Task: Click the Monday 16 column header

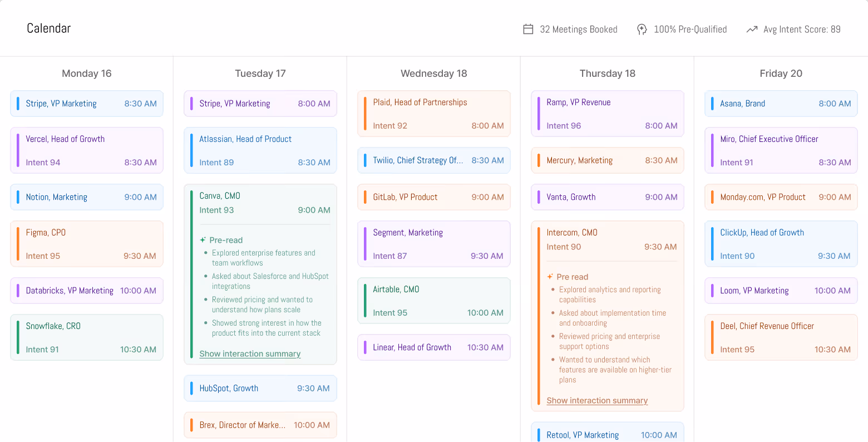Action: coord(87,73)
